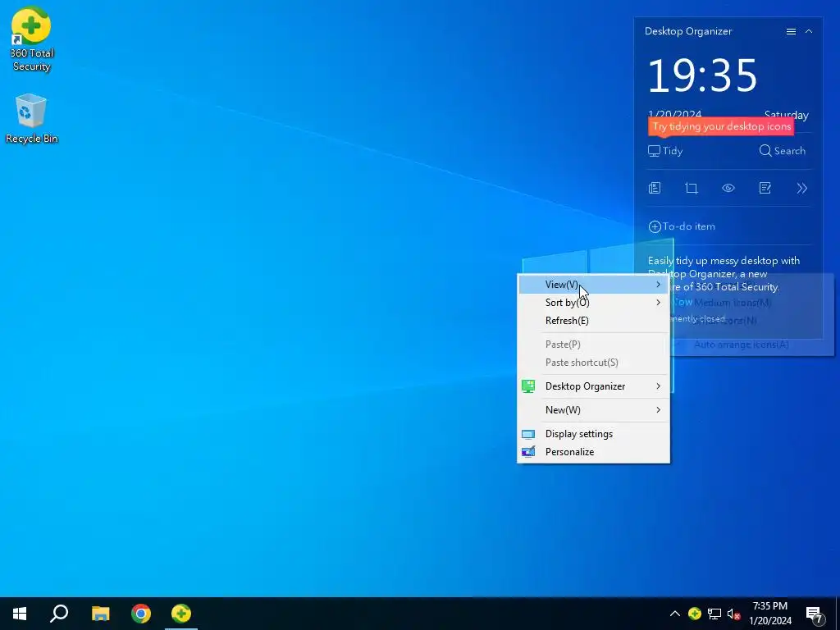Click the View(V) submenu arrow

point(659,285)
